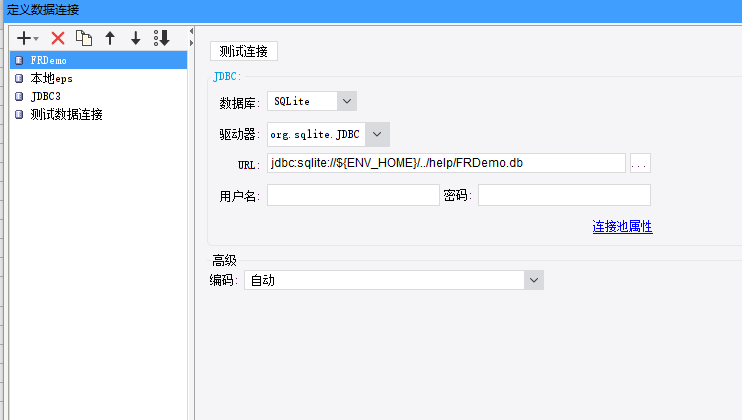The image size is (742, 420).
Task: Click the driver org.sqlite.JDBC text field
Action: (316, 134)
